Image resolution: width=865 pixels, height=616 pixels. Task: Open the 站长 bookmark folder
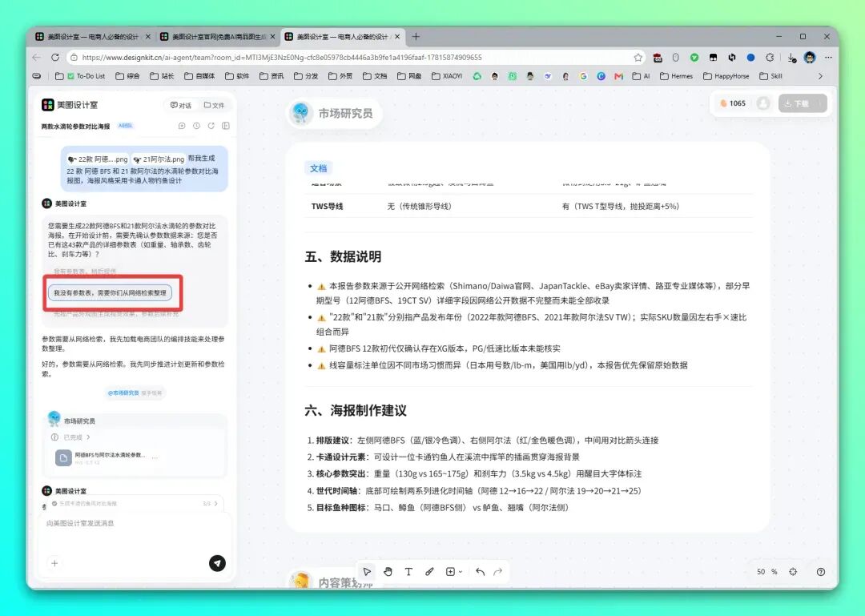(x=162, y=76)
